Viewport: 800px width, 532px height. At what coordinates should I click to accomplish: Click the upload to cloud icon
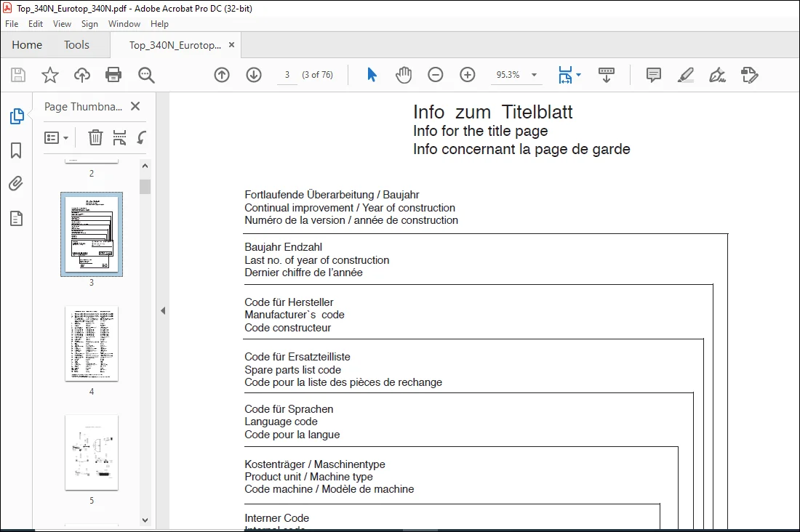[81, 75]
